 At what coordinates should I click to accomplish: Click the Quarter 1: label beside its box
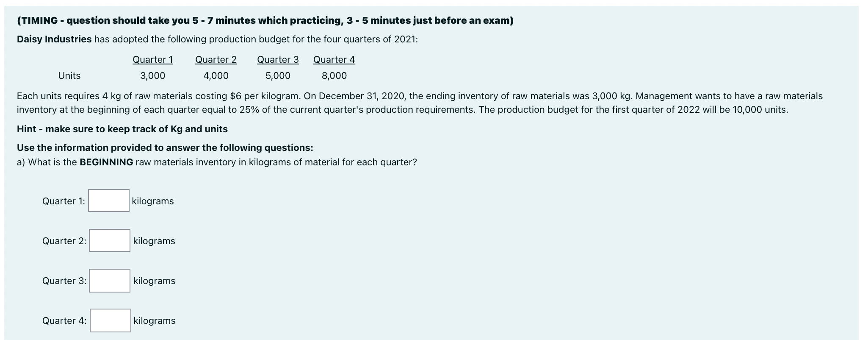pyautogui.click(x=64, y=201)
